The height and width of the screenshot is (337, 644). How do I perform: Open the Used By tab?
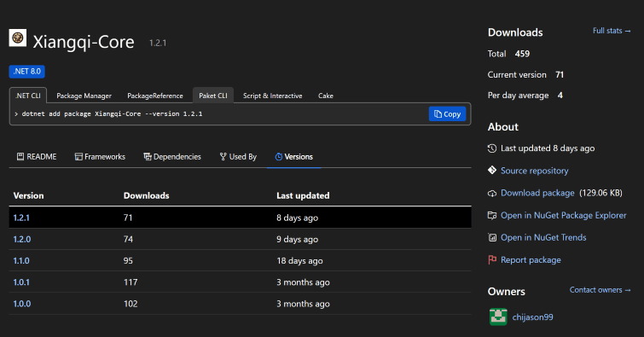click(238, 157)
